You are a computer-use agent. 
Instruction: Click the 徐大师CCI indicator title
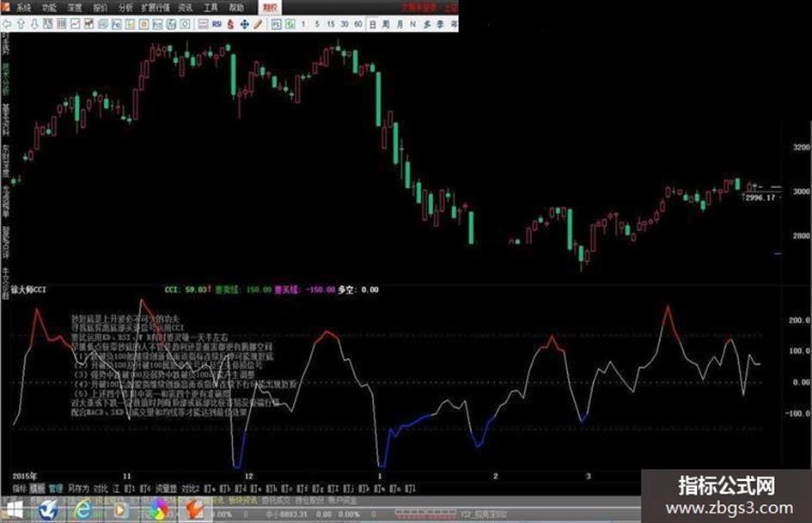point(28,289)
